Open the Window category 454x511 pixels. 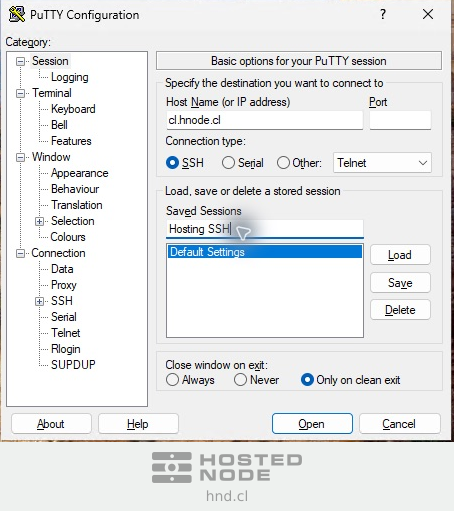click(x=51, y=157)
